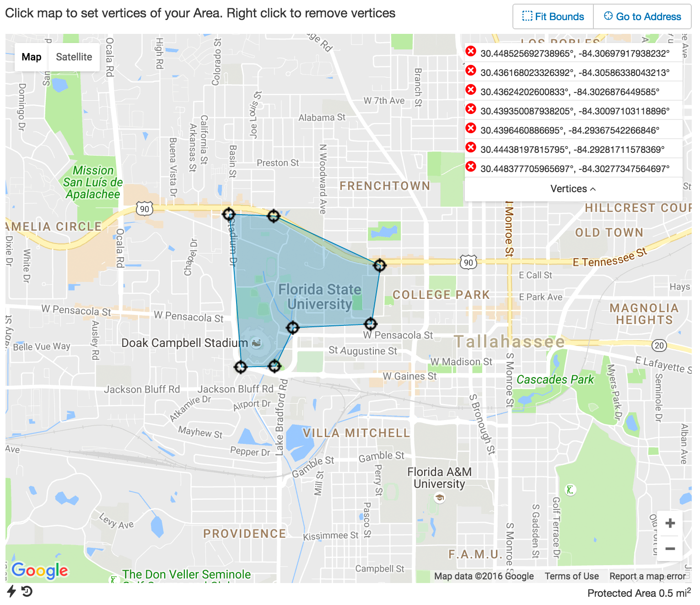Viewport: 700px width, 605px height.
Task: Zoom in with the plus button
Action: (x=670, y=523)
